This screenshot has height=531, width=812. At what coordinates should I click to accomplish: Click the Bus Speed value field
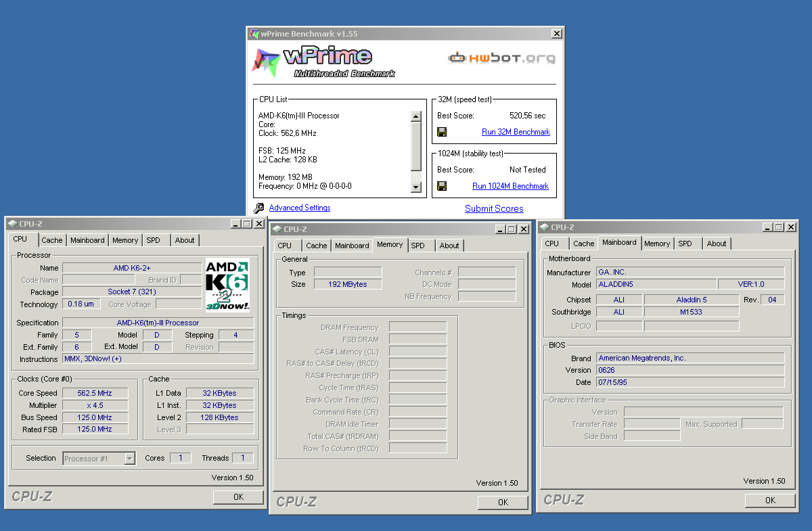95,417
